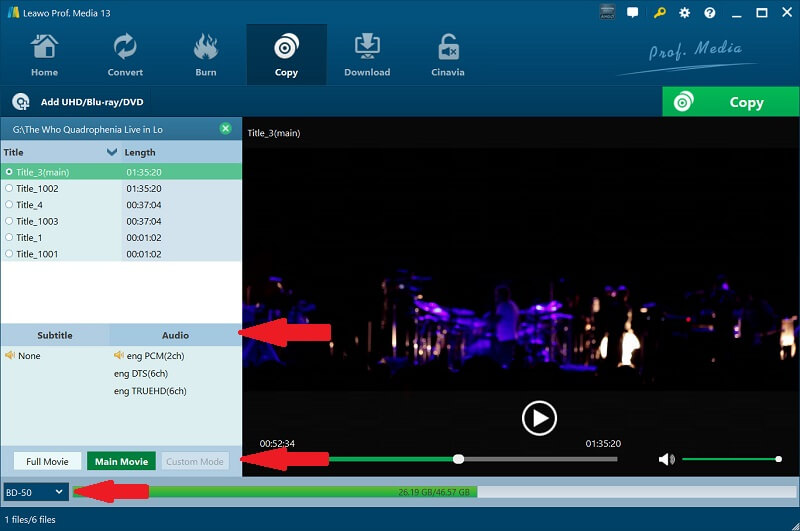The height and width of the screenshot is (531, 800).
Task: Select the Title_1 radio button
Action: 9,237
